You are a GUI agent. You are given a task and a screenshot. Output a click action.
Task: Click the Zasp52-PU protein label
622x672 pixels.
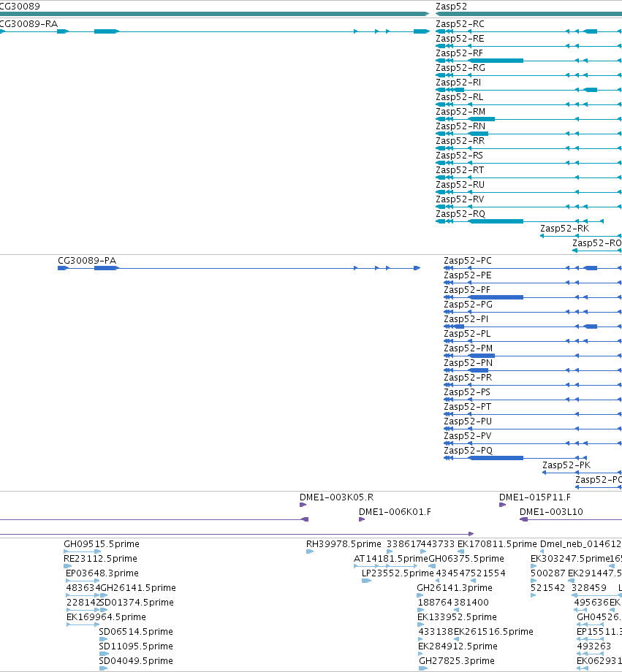[468, 421]
